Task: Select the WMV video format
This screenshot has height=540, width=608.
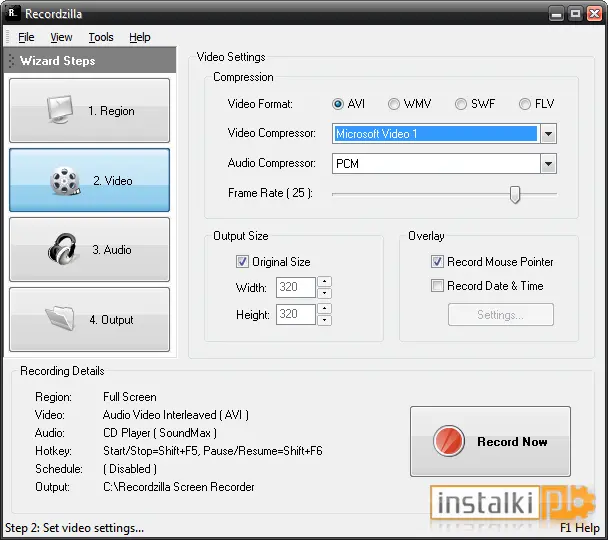Action: (394, 104)
